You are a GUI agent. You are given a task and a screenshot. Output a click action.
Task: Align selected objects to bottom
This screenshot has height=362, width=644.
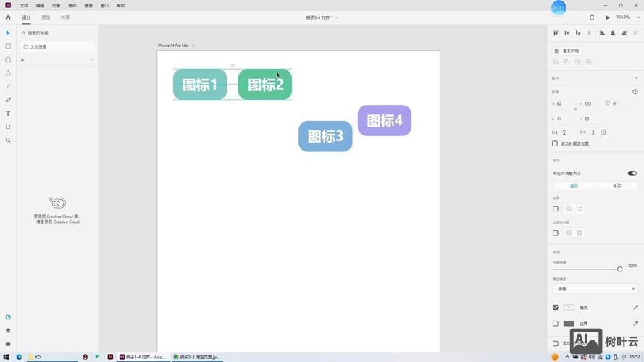577,33
